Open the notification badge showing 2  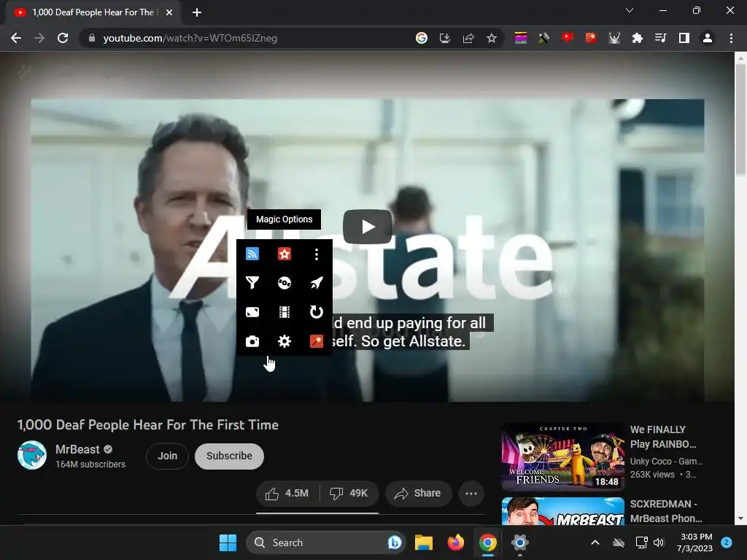[x=727, y=542]
